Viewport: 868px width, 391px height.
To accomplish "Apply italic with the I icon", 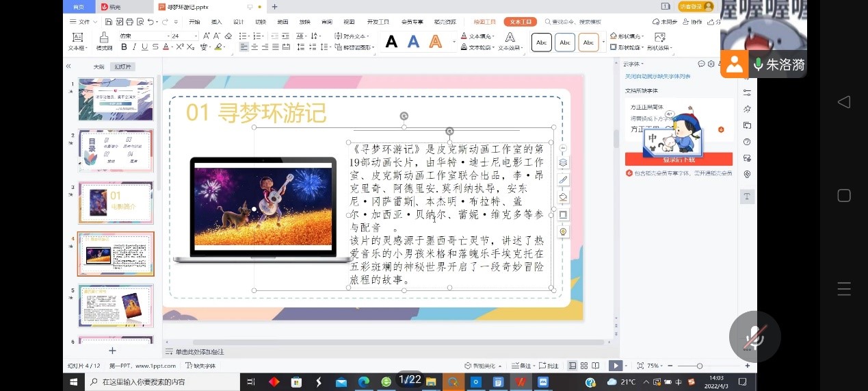I will 134,47.
